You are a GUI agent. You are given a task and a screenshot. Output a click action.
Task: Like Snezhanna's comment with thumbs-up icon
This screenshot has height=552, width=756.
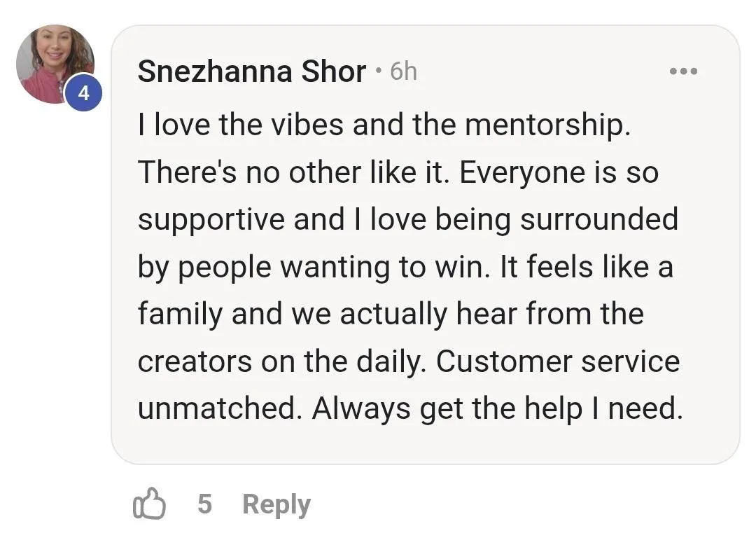[x=149, y=504]
